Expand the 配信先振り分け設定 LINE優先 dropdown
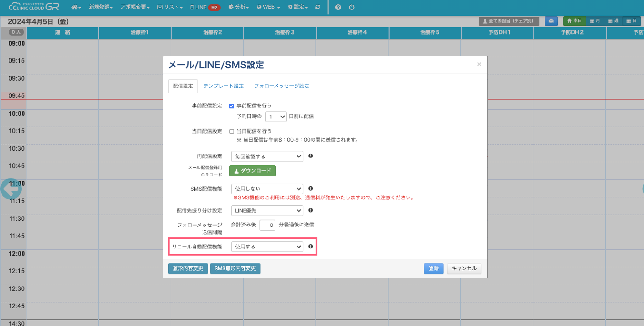The height and width of the screenshot is (326, 644). pos(267,211)
